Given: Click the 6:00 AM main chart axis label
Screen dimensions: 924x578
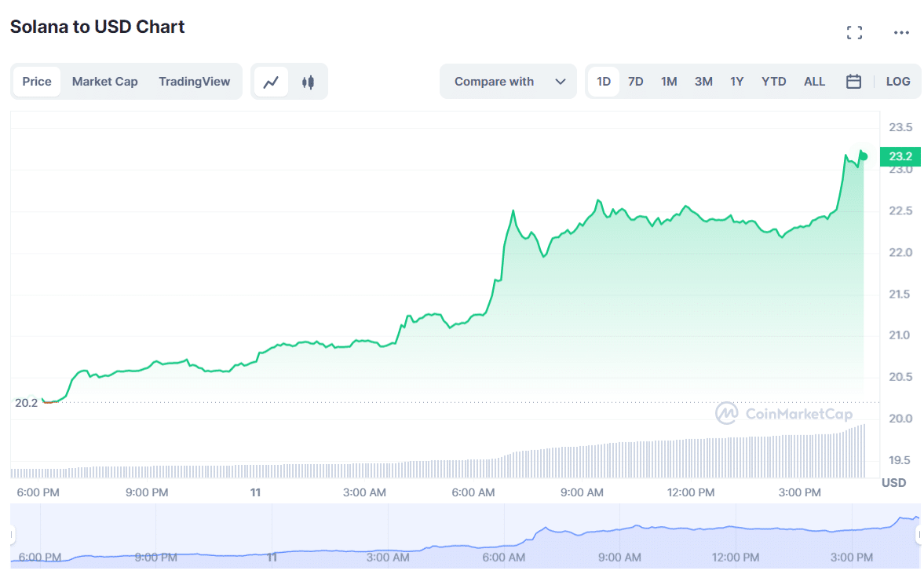Looking at the screenshot, I should coord(473,492).
